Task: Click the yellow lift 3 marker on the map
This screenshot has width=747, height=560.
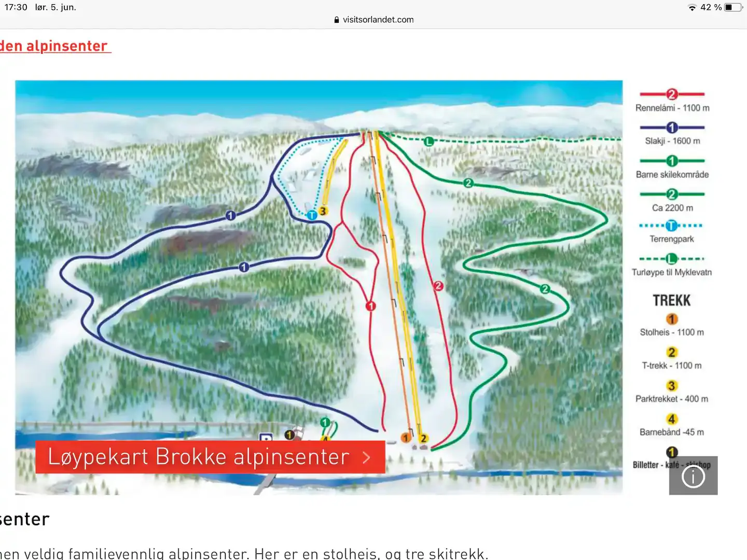Action: 323,211
